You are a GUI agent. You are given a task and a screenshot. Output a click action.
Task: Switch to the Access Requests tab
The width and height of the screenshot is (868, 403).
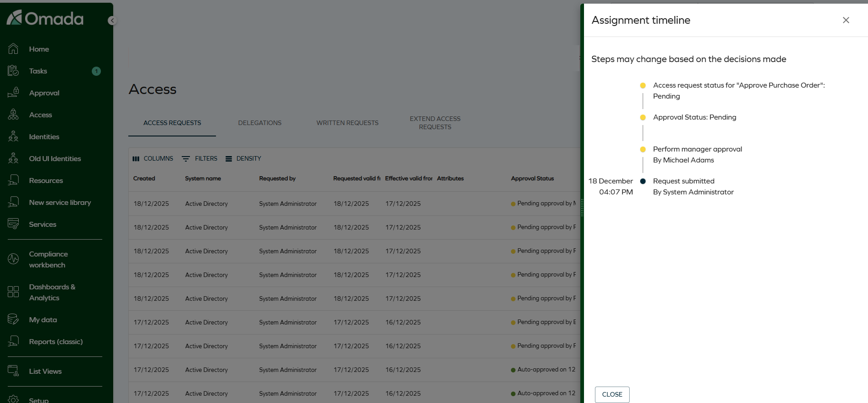[172, 123]
